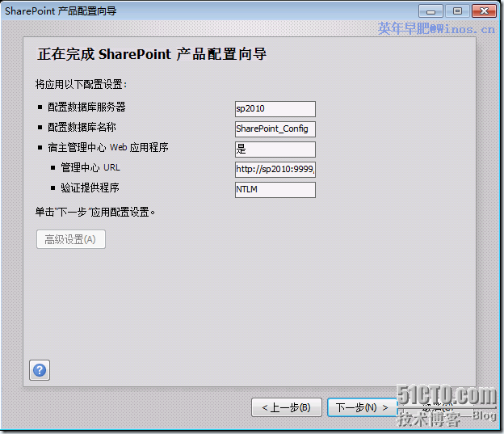Open the blue question mark help icon

[40, 370]
